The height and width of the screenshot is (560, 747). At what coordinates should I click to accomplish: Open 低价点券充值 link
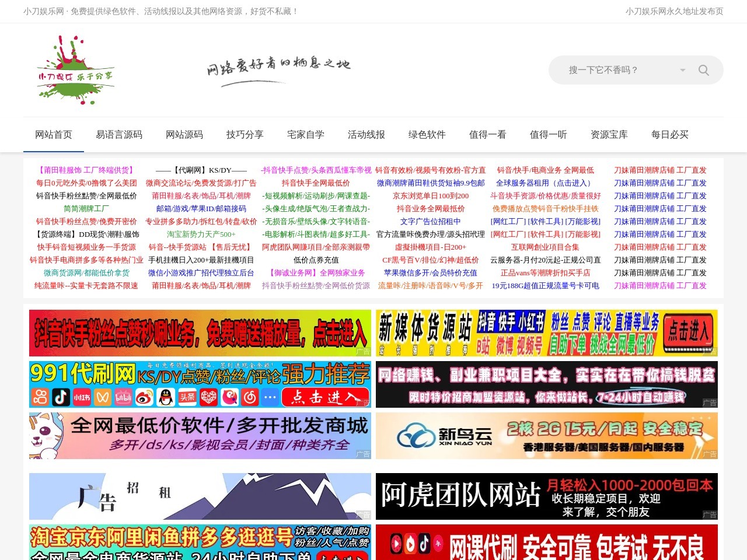316,260
